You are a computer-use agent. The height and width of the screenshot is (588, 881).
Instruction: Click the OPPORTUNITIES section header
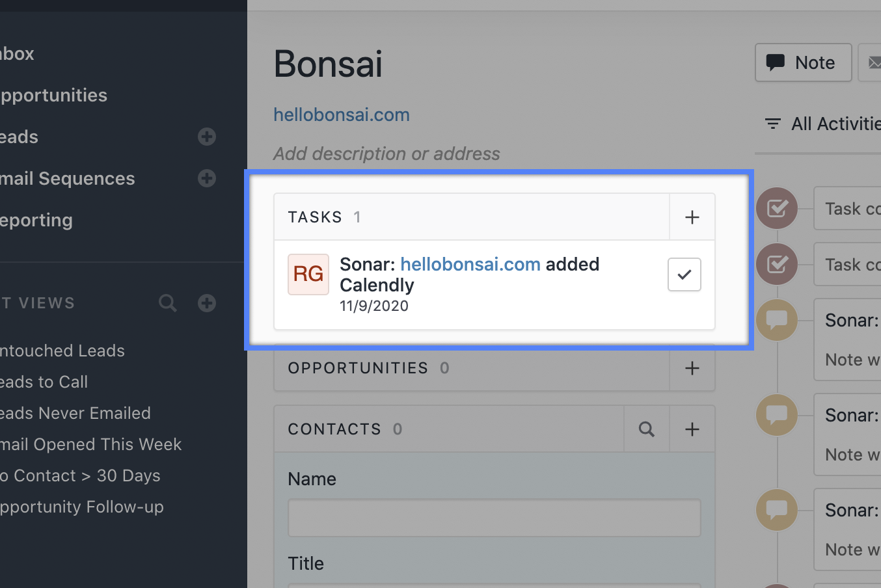358,368
